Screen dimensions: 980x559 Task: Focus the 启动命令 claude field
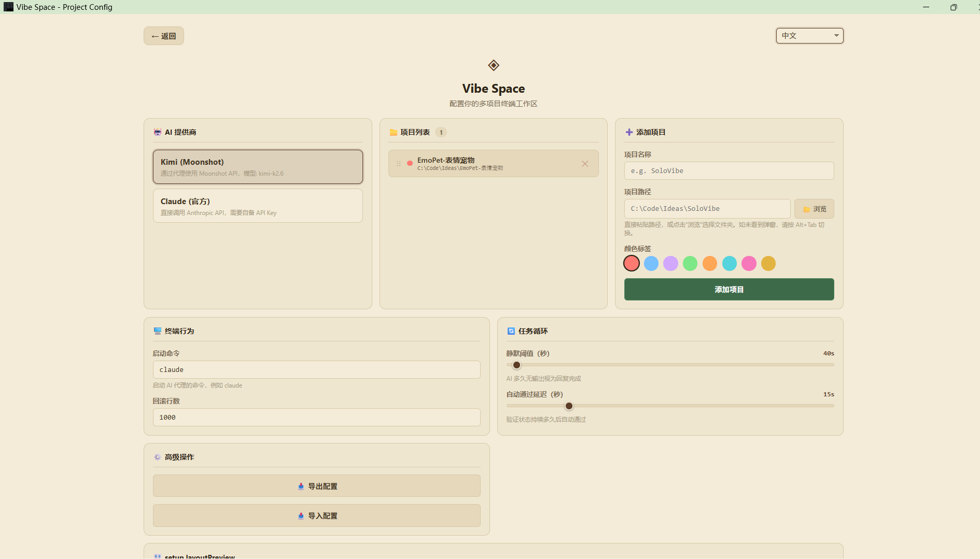pos(317,369)
